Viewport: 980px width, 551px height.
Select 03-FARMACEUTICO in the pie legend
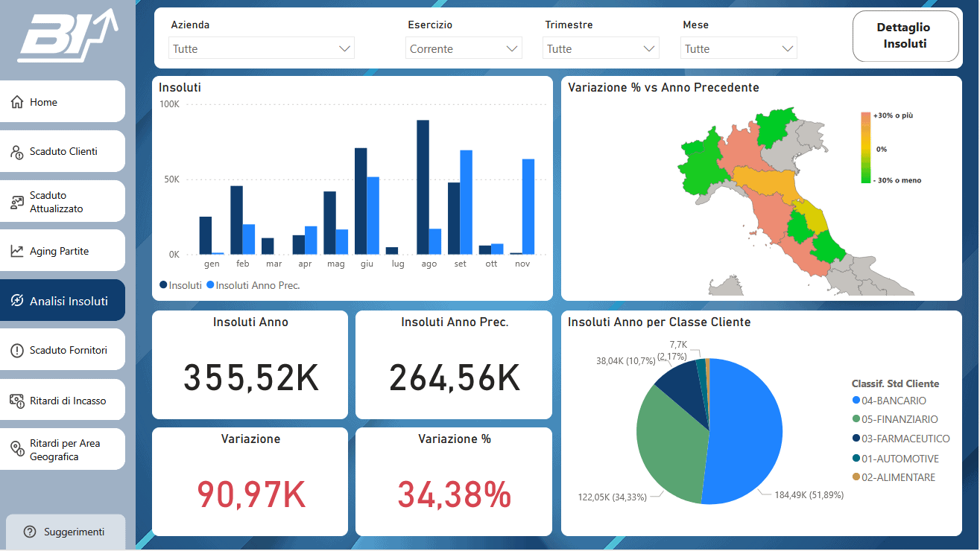[x=901, y=439]
